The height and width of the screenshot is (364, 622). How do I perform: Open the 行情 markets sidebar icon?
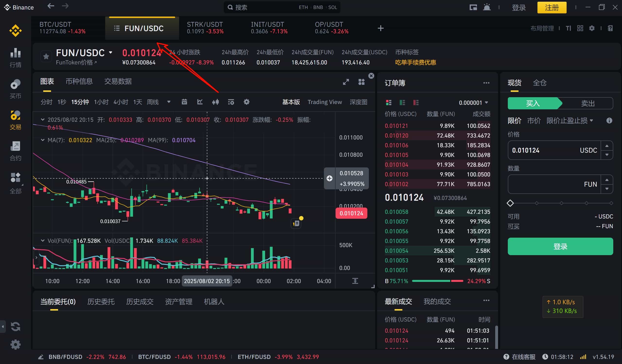pos(15,58)
